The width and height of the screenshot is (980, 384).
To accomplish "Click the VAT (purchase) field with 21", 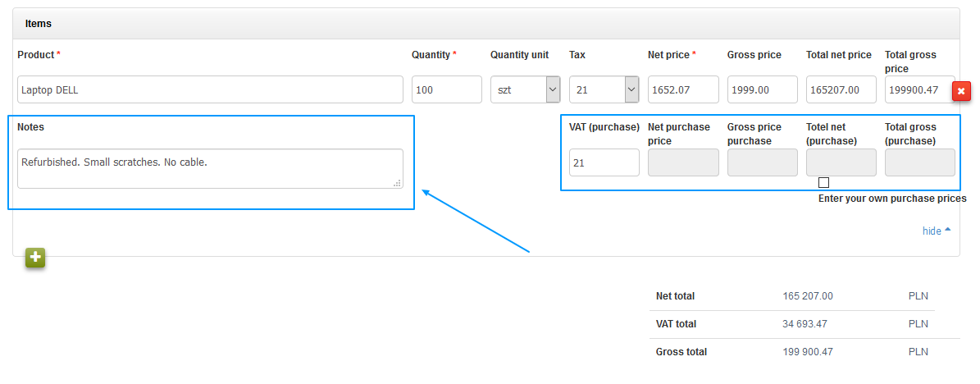I will pyautogui.click(x=604, y=162).
